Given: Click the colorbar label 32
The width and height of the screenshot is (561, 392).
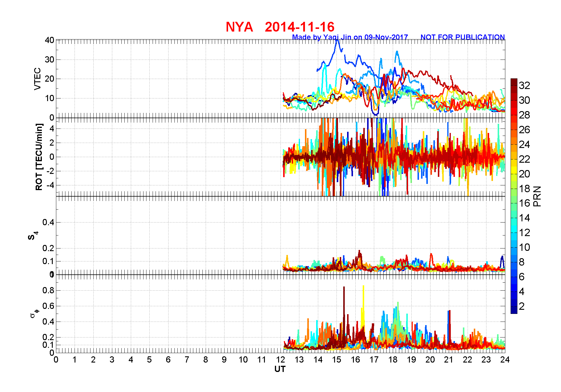Looking at the screenshot, I should (x=524, y=85).
